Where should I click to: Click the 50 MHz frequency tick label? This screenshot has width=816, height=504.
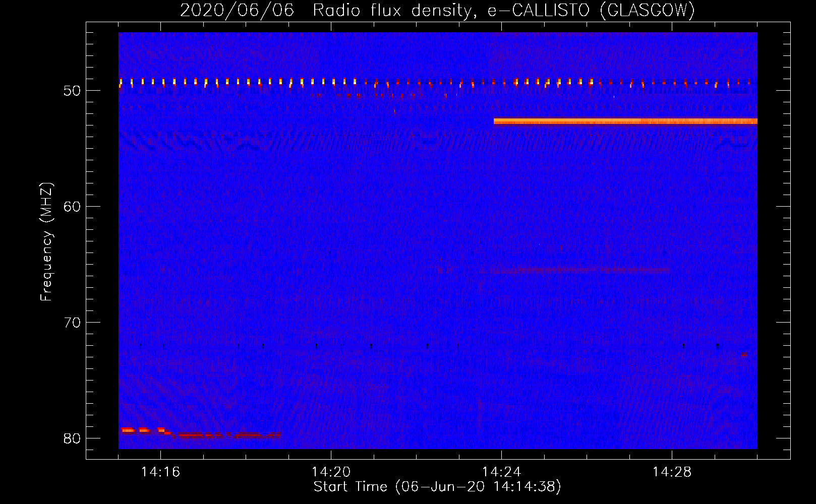pyautogui.click(x=72, y=91)
